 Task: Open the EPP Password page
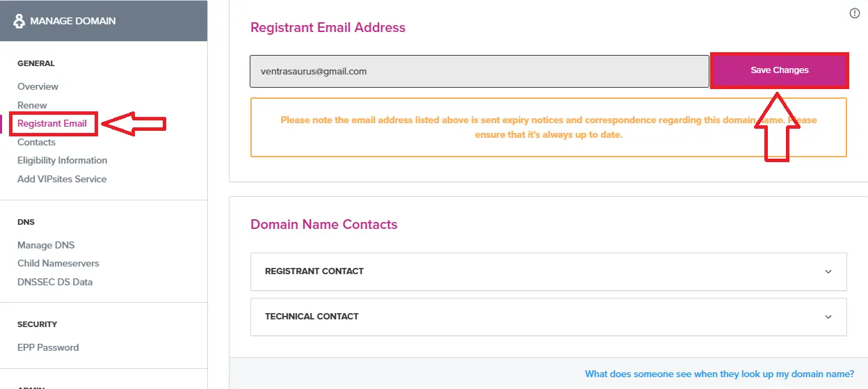pos(48,347)
